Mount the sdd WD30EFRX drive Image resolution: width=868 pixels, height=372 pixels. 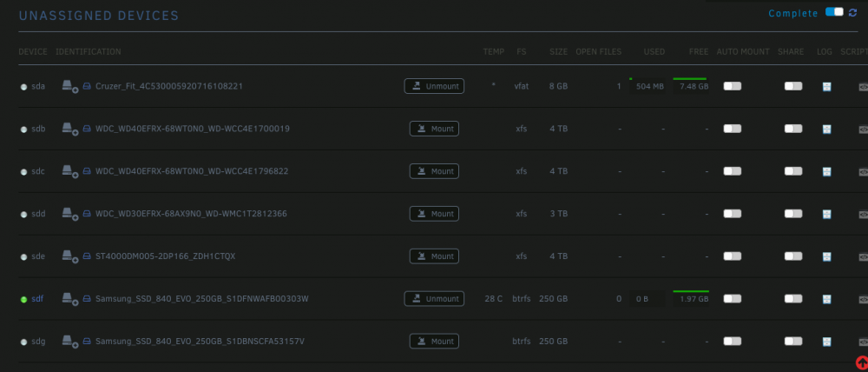point(434,214)
